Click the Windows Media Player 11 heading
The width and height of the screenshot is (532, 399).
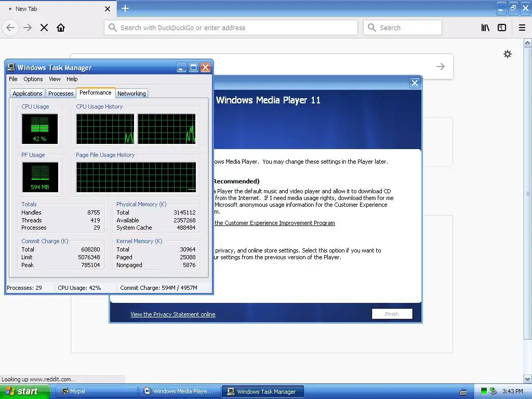pyautogui.click(x=268, y=100)
